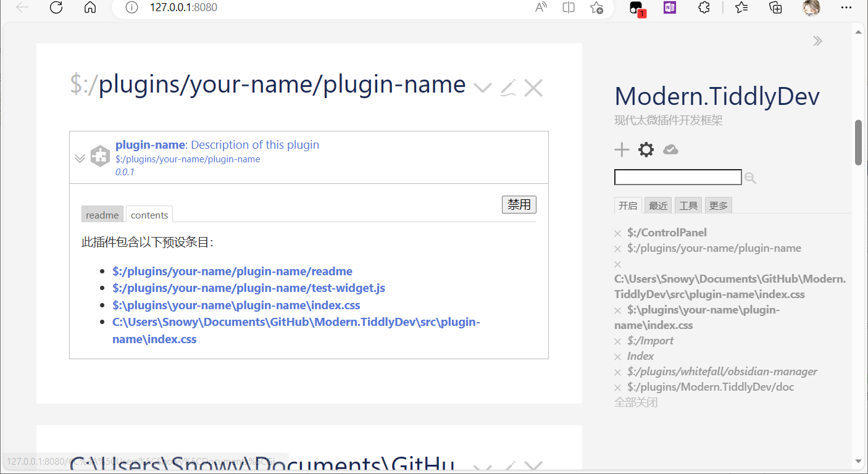Close Index entry in open list
Image resolution: width=868 pixels, height=474 pixels.
pyautogui.click(x=617, y=357)
